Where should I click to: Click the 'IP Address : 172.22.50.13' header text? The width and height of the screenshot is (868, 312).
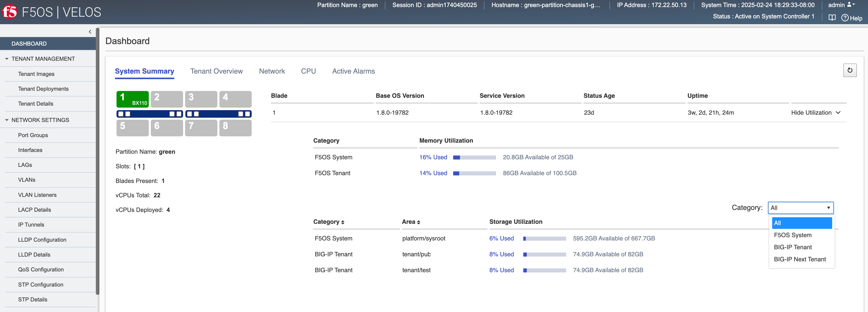pyautogui.click(x=651, y=5)
